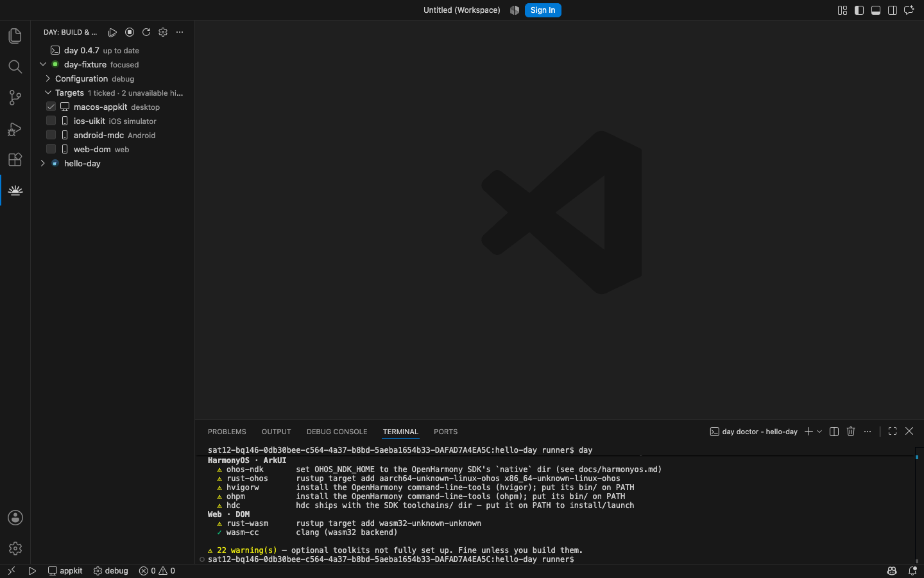Click the Sign In button
Screen dimensions: 924x578
(x=543, y=10)
